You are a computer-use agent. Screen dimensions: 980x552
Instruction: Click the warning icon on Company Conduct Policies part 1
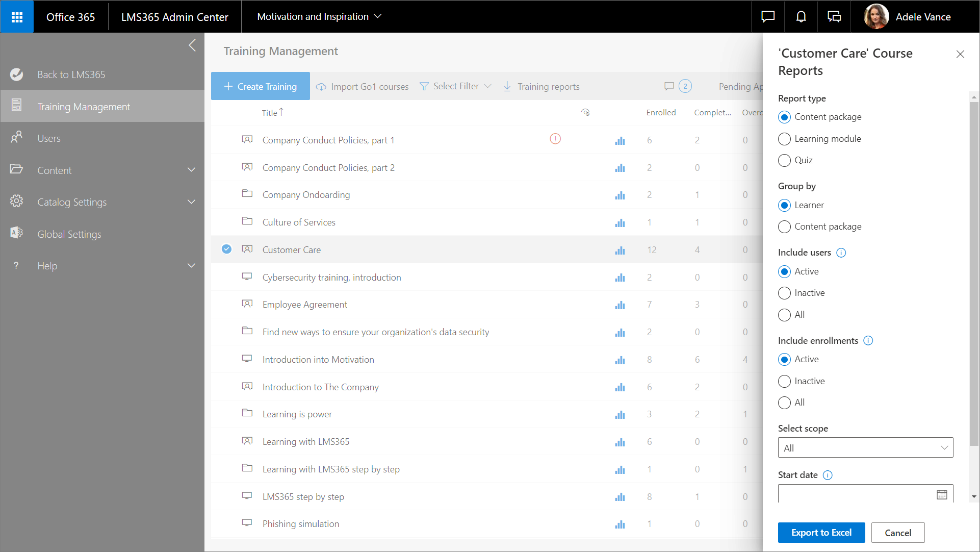click(x=555, y=139)
